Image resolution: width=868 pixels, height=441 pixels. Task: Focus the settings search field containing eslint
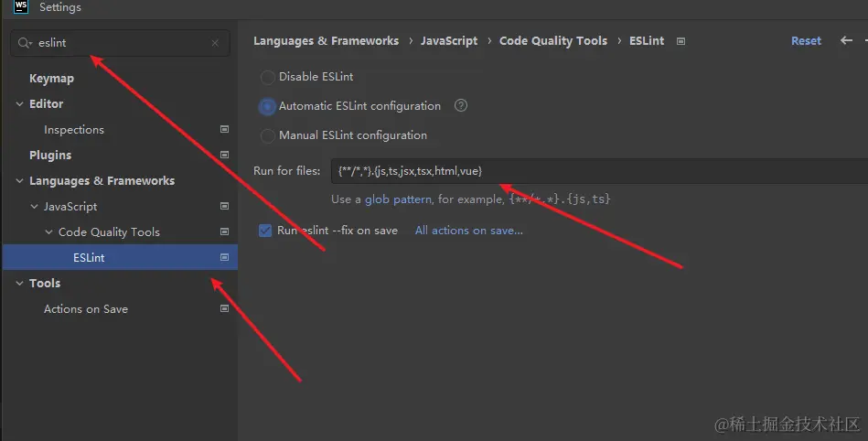tap(120, 43)
